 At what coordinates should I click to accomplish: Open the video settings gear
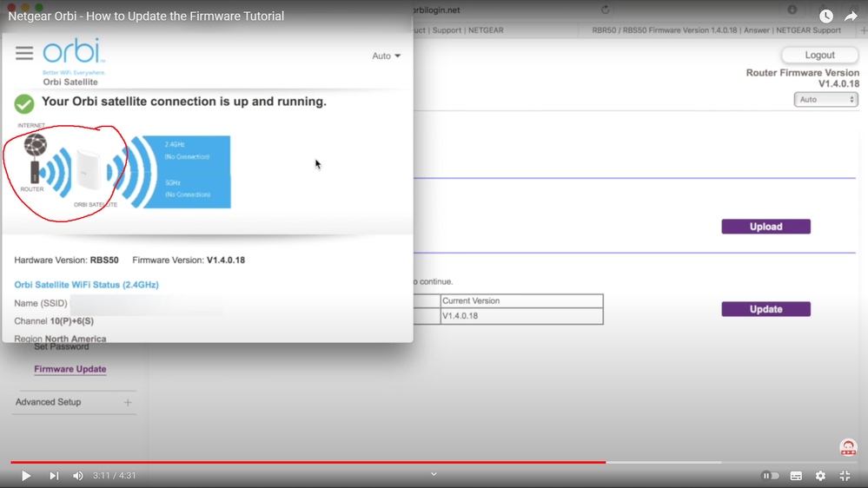(x=820, y=476)
